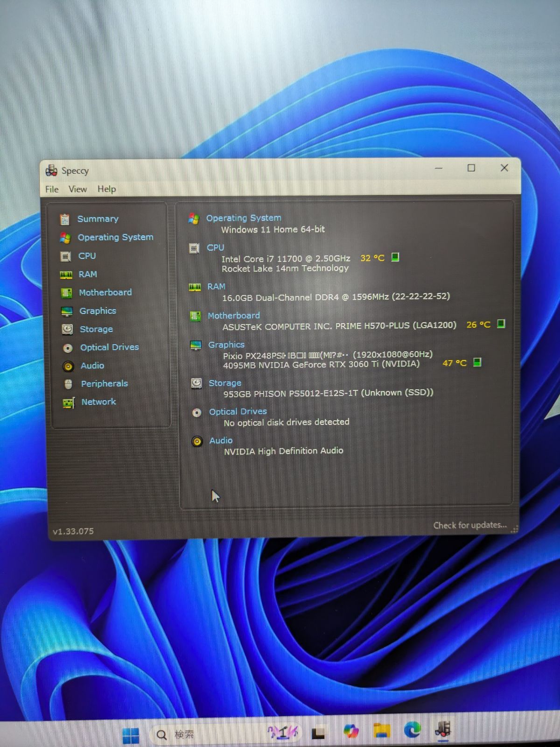Screen dimensions: 560x747
Task: Select the "PRIME H570-PLUS (LGA1200)" motherboard line
Action: coord(339,326)
